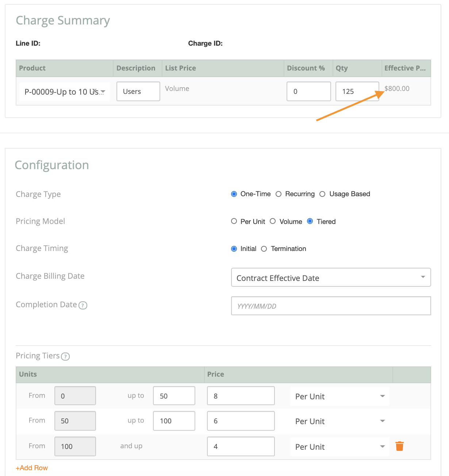Edit the price field showing 8
The image size is (449, 476).
pyautogui.click(x=241, y=396)
